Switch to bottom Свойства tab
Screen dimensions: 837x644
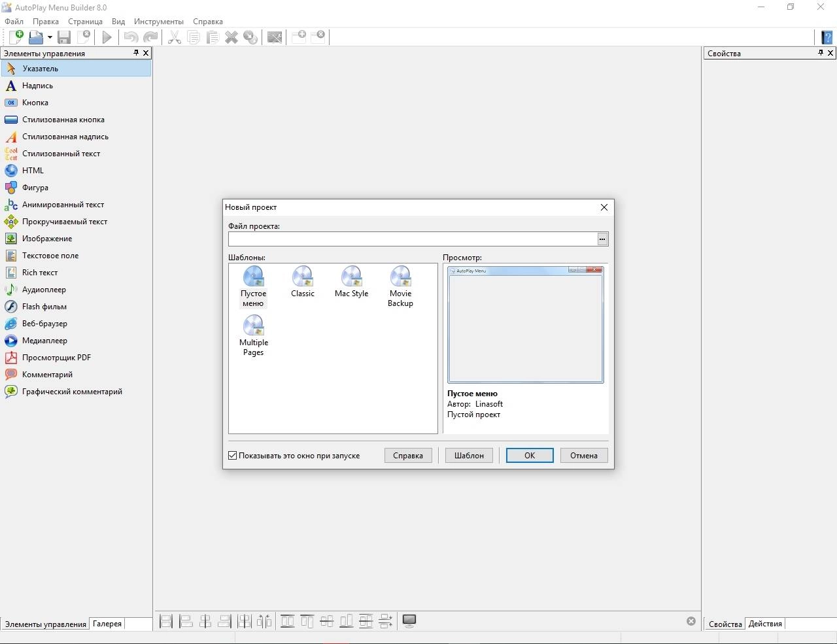(x=725, y=624)
